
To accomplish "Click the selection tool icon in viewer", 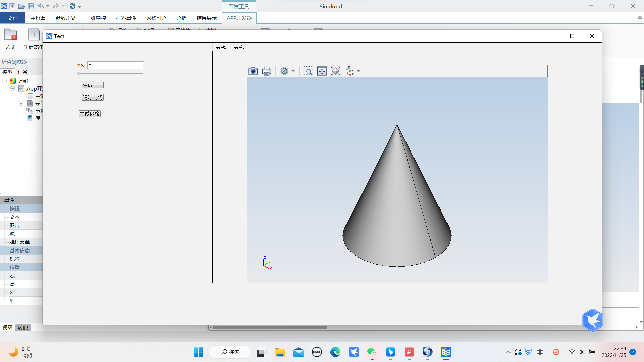I will (x=308, y=71).
